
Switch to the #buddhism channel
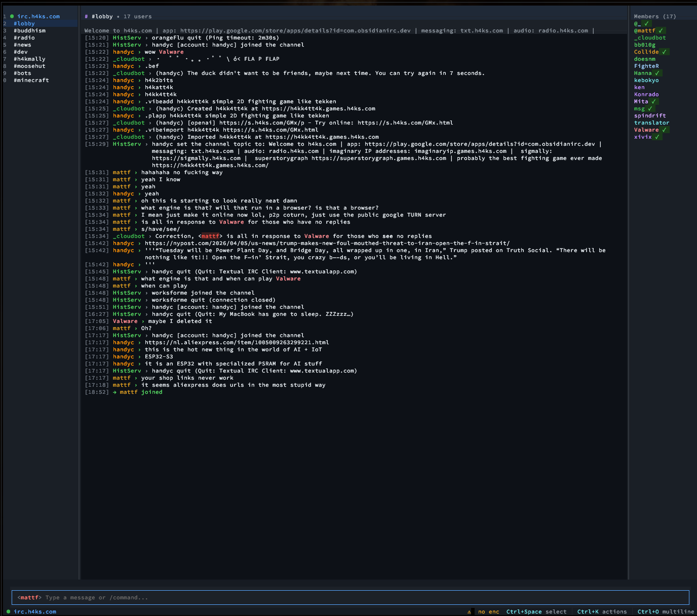point(29,30)
